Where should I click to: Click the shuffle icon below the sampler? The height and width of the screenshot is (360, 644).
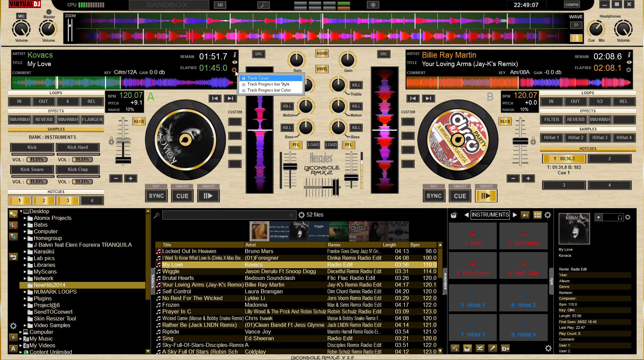point(480,348)
